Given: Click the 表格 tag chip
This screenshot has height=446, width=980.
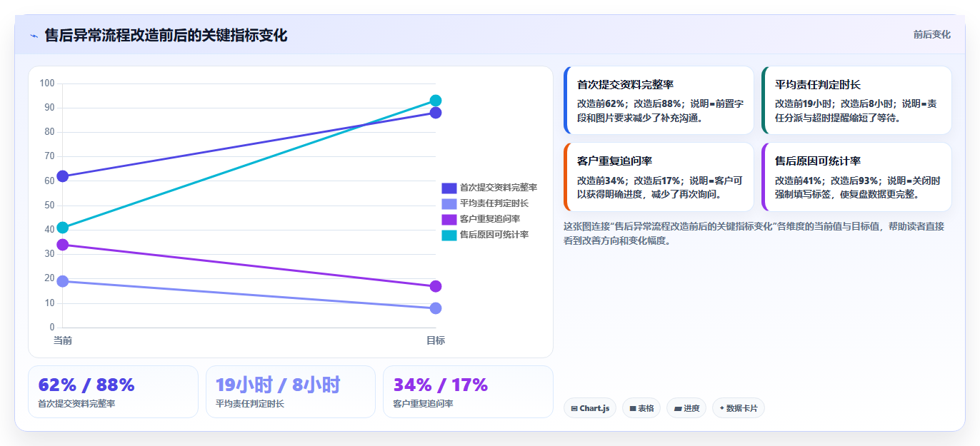Looking at the screenshot, I should (641, 408).
